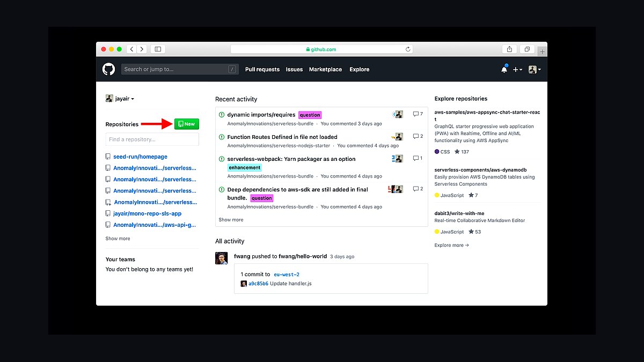This screenshot has width=644, height=362.
Task: Toggle Safari's sidebar button
Action: pyautogui.click(x=158, y=49)
